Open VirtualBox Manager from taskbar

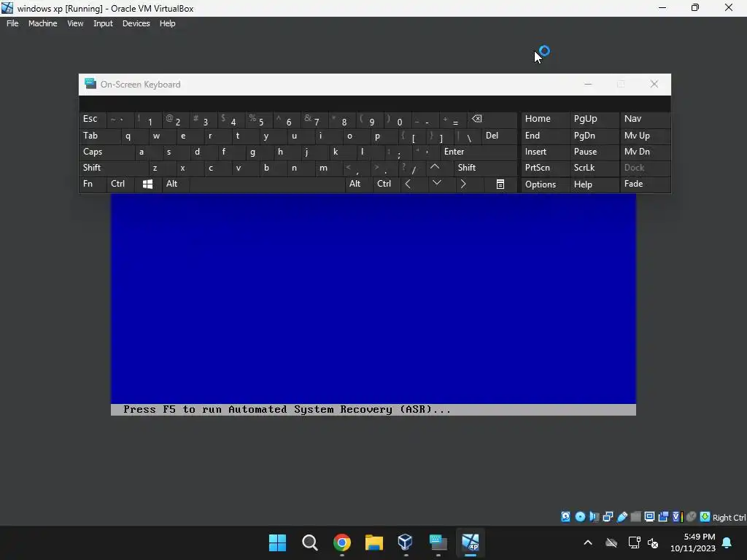coord(406,542)
